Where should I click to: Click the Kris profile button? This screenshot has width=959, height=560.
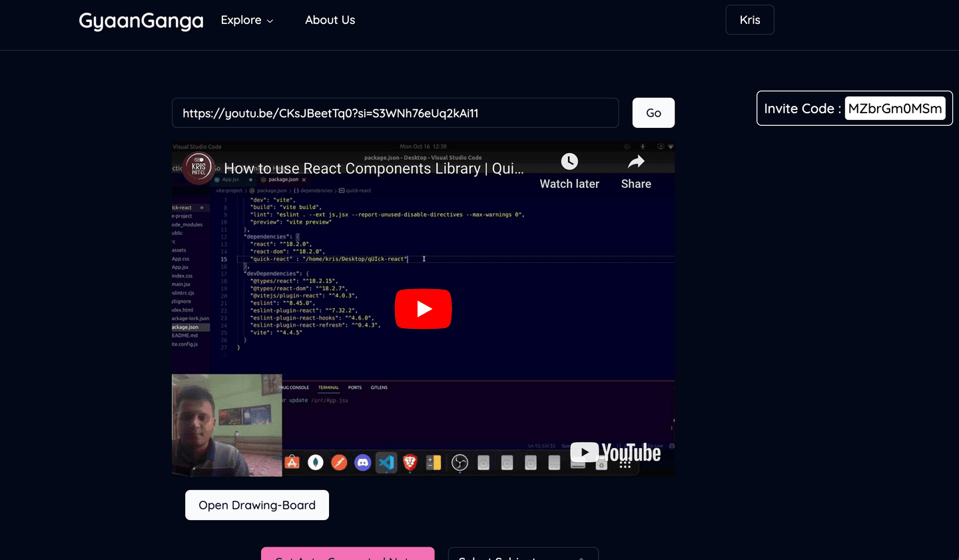[x=750, y=20]
